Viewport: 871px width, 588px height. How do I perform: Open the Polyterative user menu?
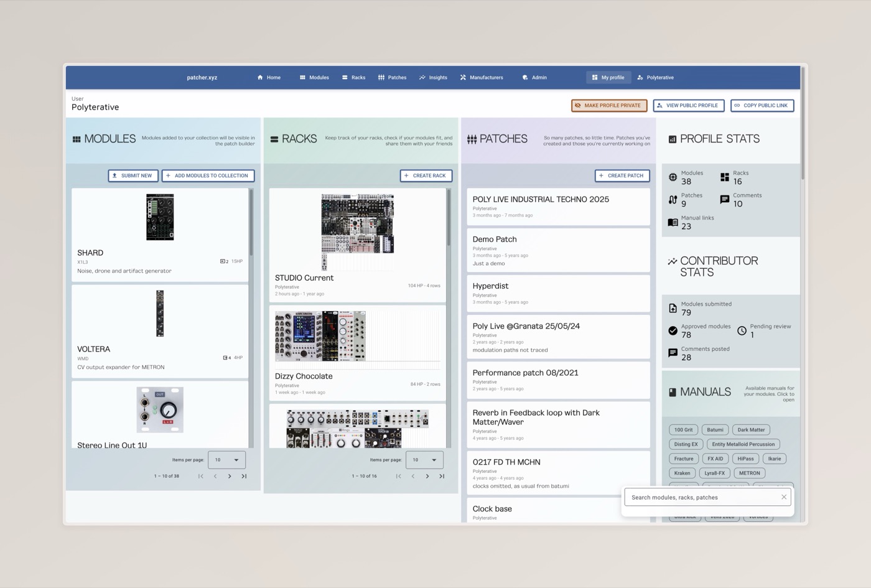656,78
